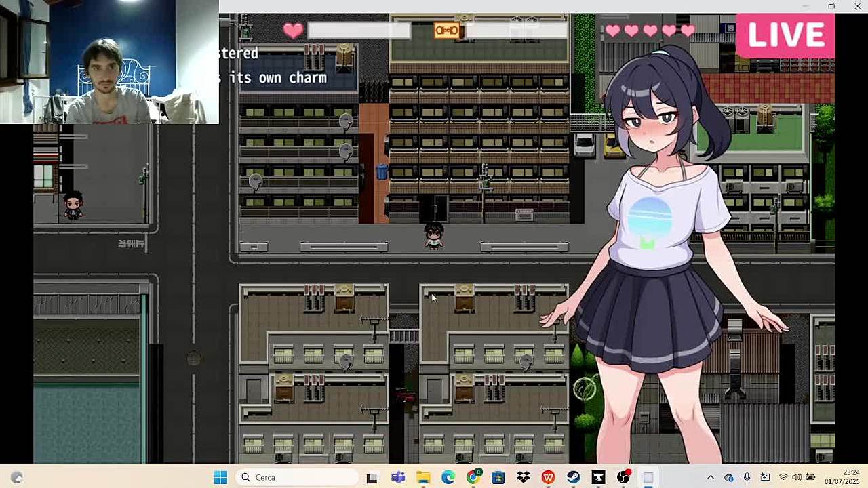Click the LIVE badge
This screenshot has width=868, height=488.
pos(785,35)
